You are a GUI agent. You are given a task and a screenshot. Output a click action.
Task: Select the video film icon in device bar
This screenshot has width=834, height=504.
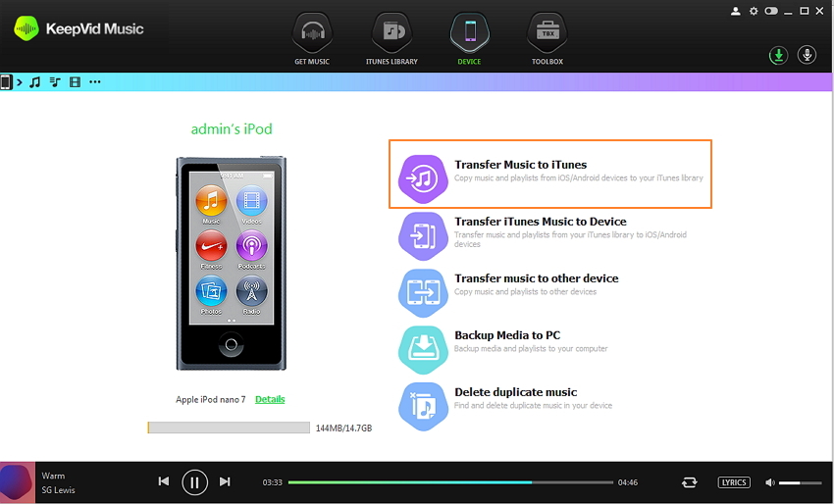coord(75,82)
